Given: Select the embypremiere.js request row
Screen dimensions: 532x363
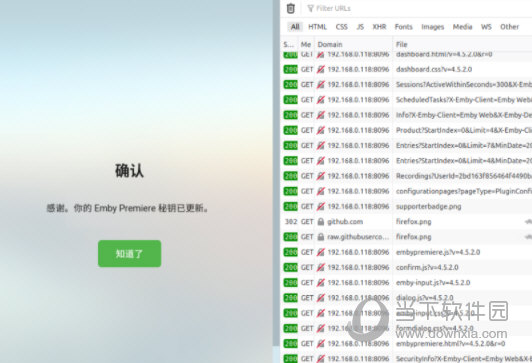Looking at the screenshot, I should 406,252.
